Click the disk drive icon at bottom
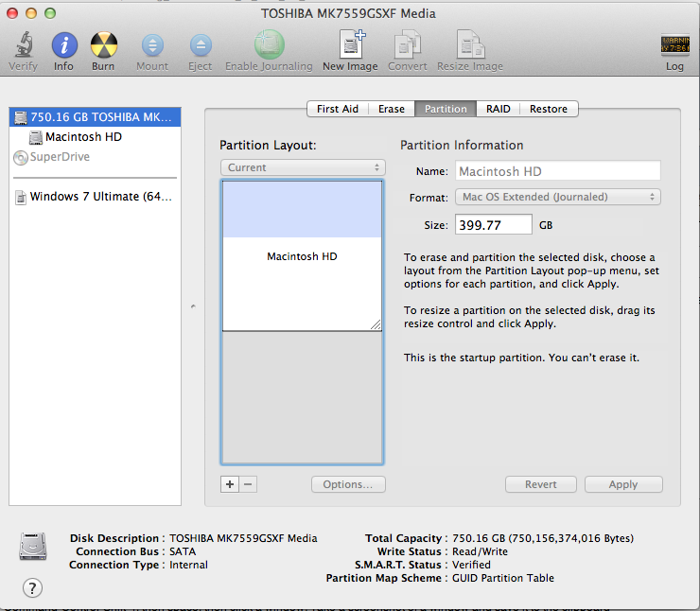The height and width of the screenshot is (611, 700). pos(32,547)
